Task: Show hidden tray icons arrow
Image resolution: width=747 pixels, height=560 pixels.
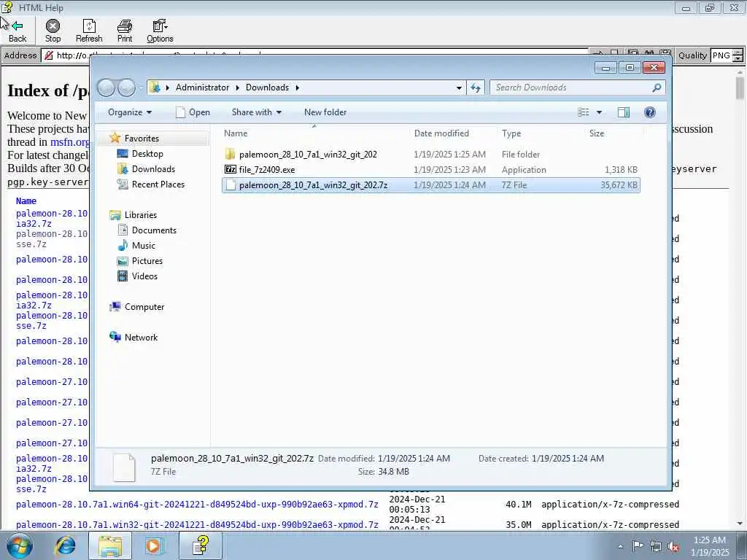Action: click(x=620, y=547)
